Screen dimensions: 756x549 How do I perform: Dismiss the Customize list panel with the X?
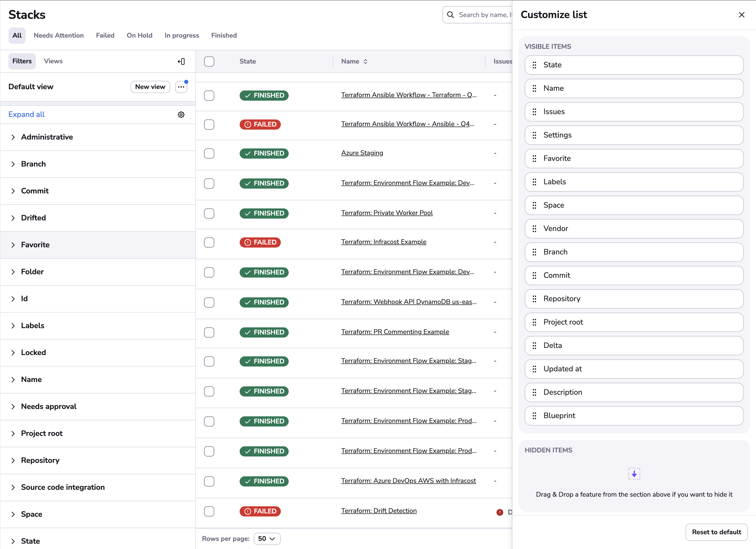point(741,15)
